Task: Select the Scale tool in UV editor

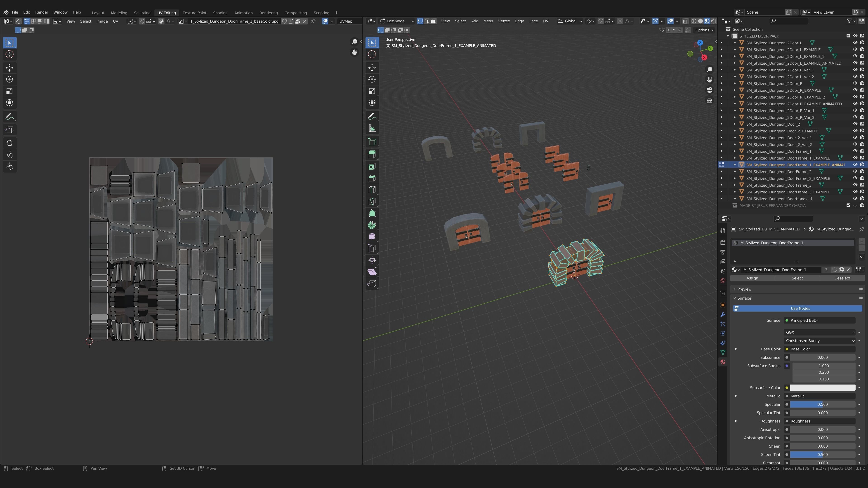Action: [x=9, y=91]
